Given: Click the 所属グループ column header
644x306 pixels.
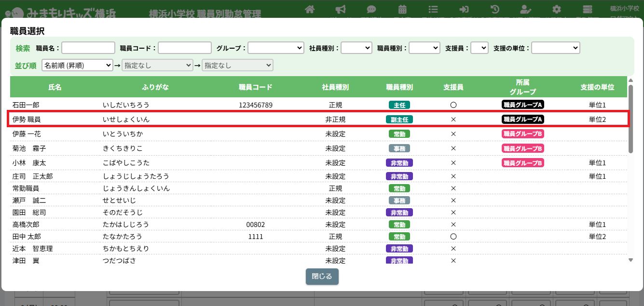Looking at the screenshot, I should tap(523, 87).
